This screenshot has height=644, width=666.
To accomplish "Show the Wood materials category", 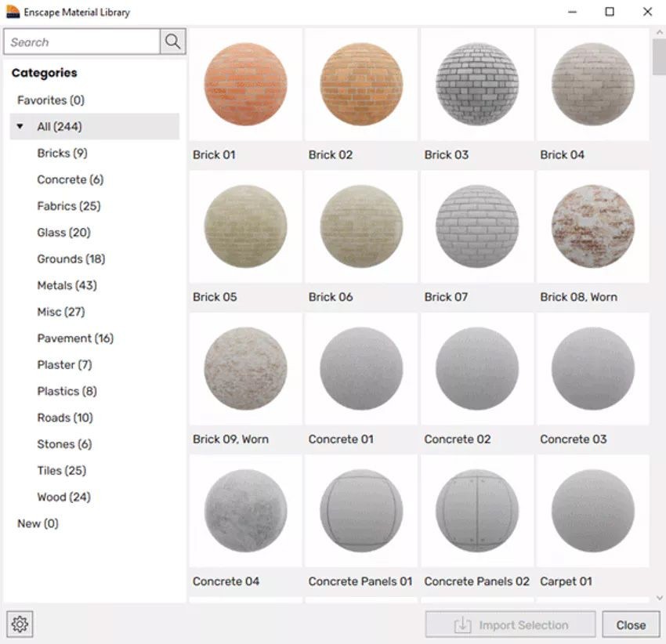I will pyautogui.click(x=63, y=497).
